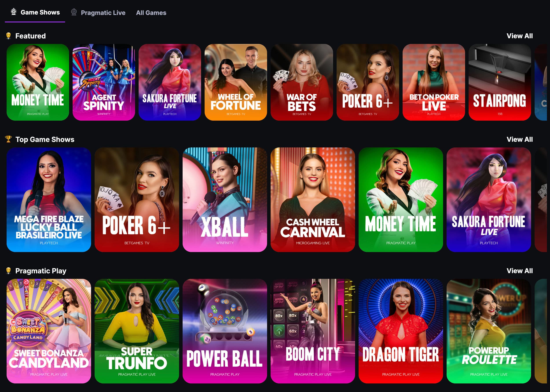View all Featured games
Screen dimensions: 550x392
pos(520,36)
